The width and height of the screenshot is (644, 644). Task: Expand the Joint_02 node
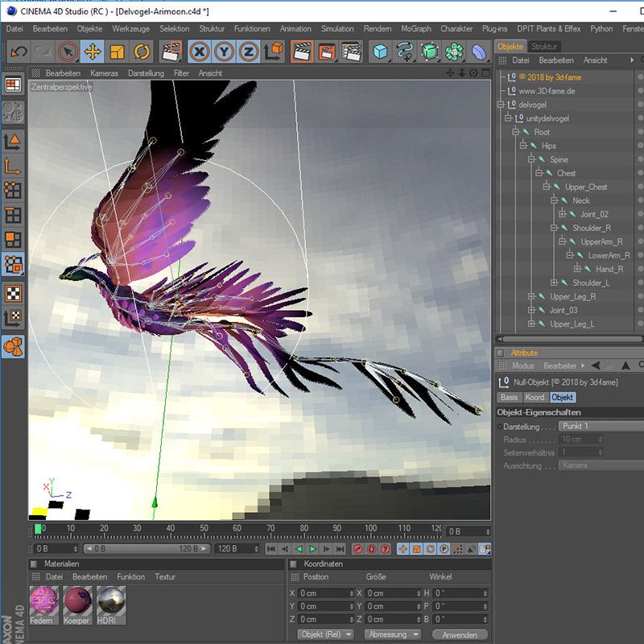point(562,214)
